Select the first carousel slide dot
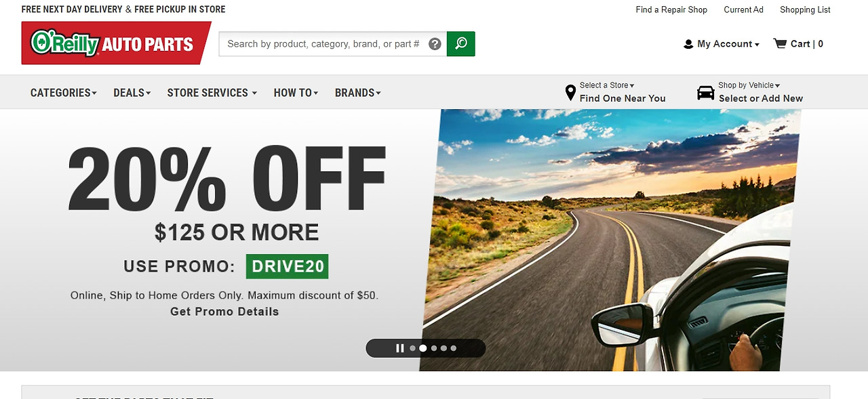This screenshot has height=399, width=868. click(412, 348)
